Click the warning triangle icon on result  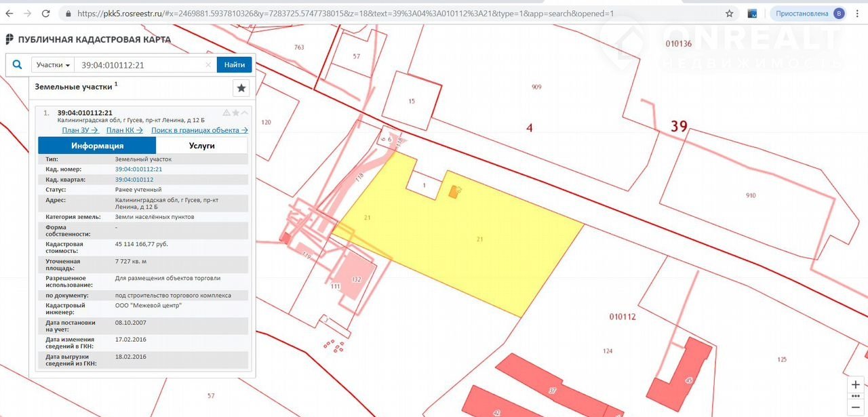coord(226,113)
